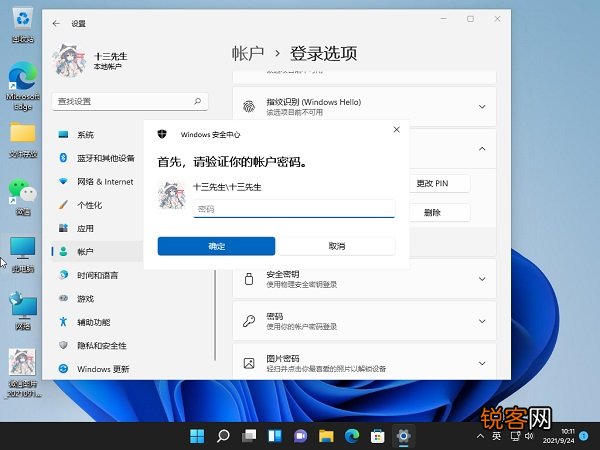Open 蓝牙和其他设备 settings category
The width and height of the screenshot is (600, 450).
point(98,158)
